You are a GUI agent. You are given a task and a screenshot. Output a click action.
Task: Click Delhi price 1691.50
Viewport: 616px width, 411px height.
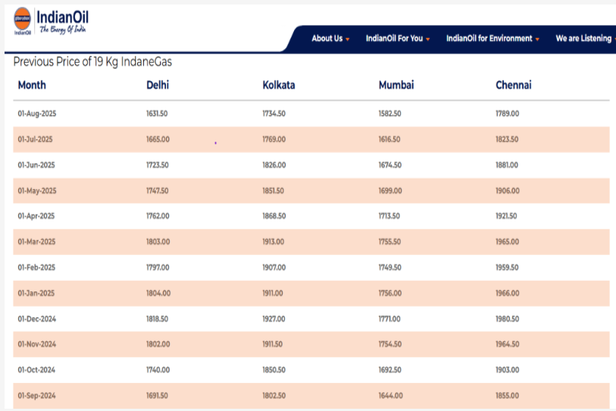click(157, 396)
